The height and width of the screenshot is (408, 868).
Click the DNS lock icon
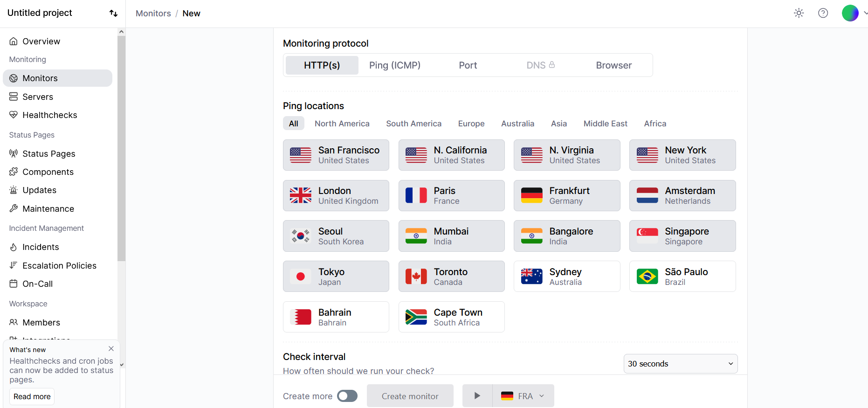[x=552, y=65]
